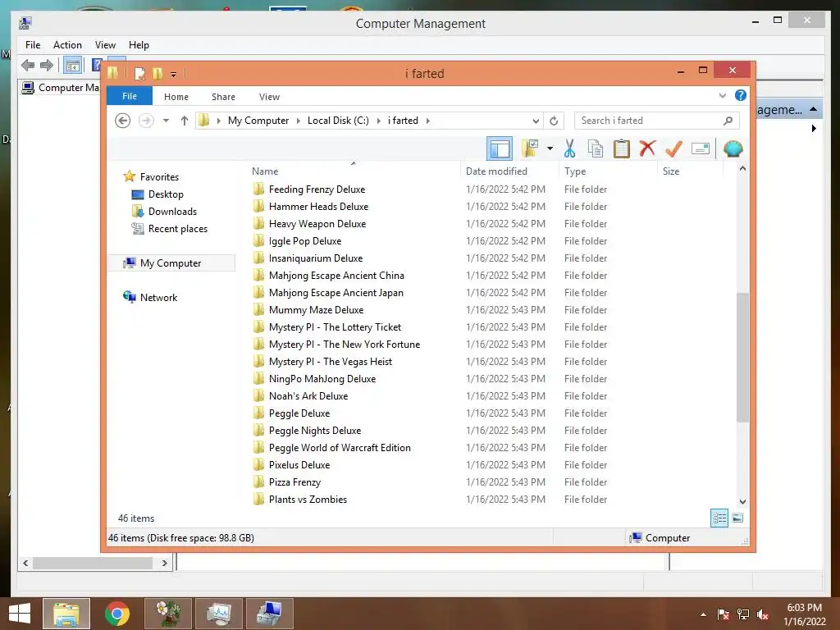The image size is (840, 630).
Task: Open recent locations dropdown arrow
Action: click(166, 121)
